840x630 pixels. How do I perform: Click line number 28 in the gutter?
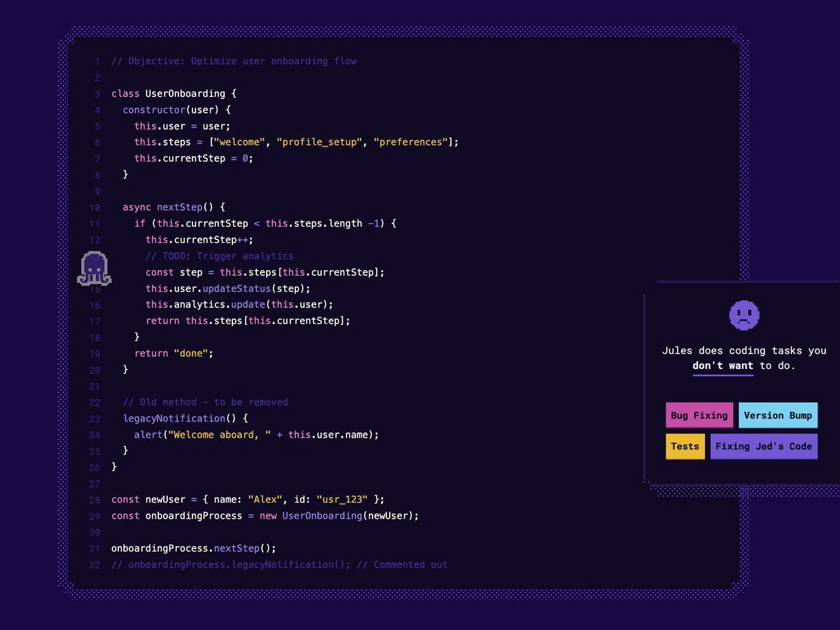94,500
